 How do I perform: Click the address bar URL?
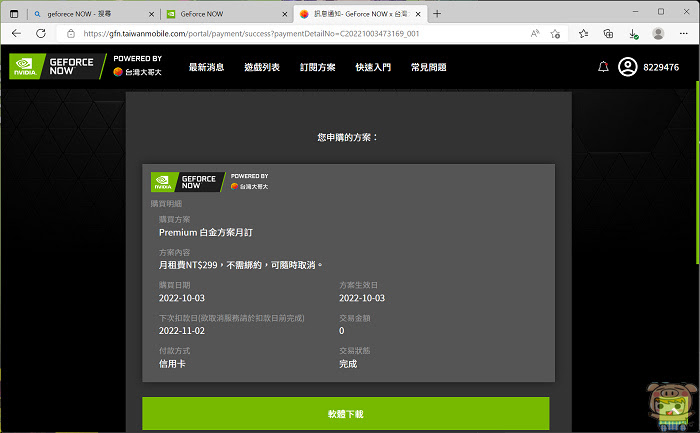[251, 33]
